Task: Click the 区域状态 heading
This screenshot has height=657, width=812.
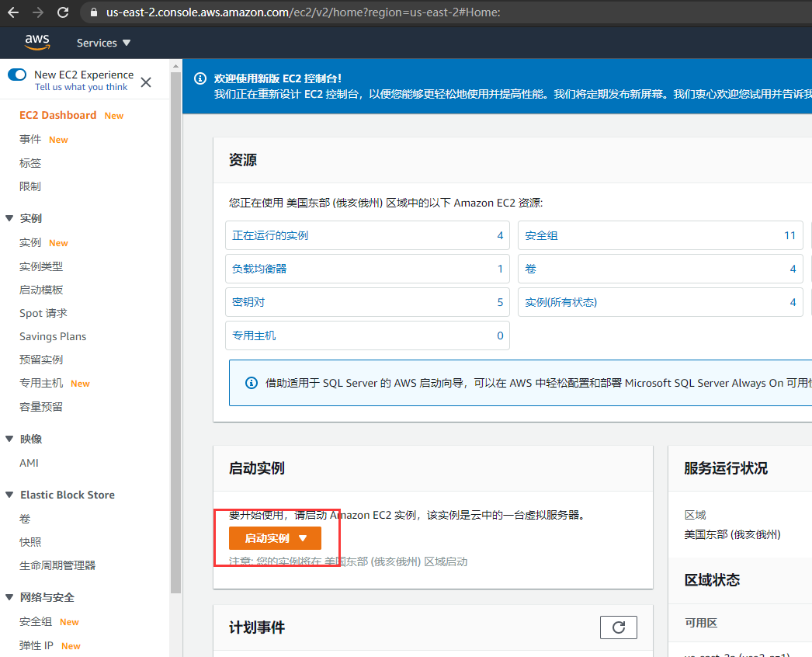Action: point(712,580)
